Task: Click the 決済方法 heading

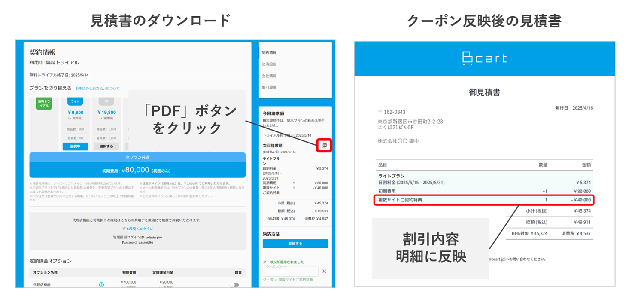Action: click(x=271, y=234)
